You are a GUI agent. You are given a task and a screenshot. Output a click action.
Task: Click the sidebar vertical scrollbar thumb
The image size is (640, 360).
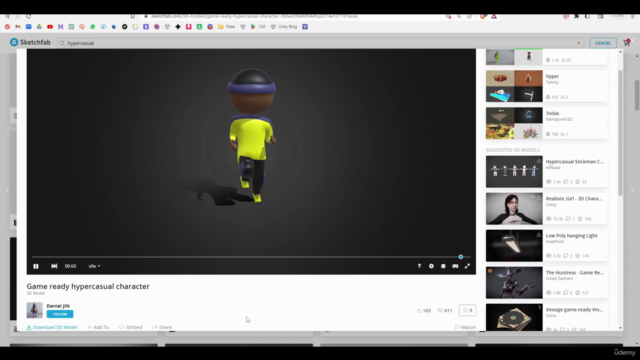[x=620, y=133]
